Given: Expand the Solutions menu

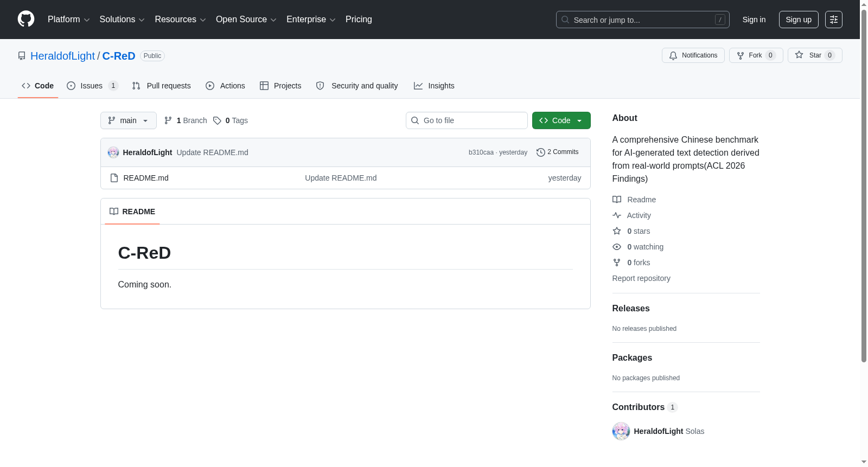Looking at the screenshot, I should tap(122, 20).
